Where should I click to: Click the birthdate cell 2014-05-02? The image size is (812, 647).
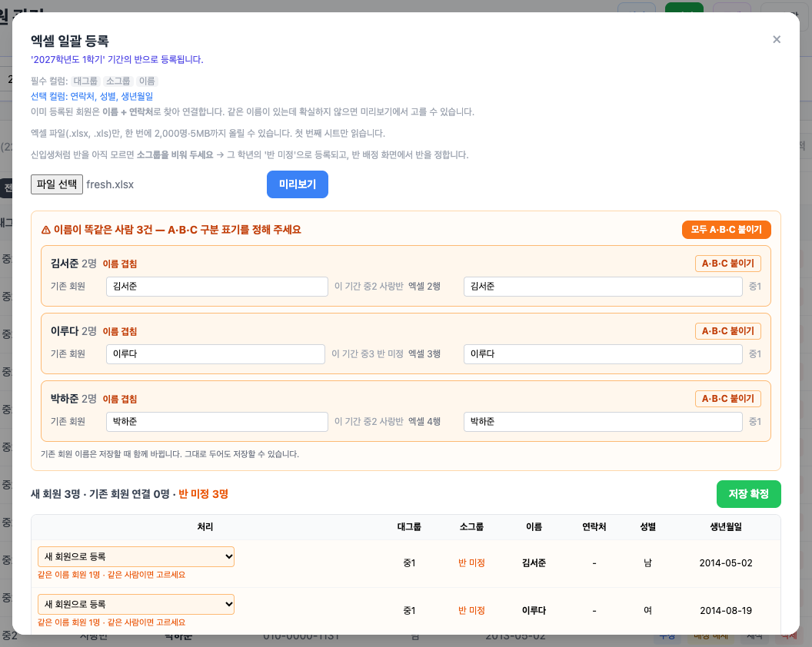pyautogui.click(x=726, y=563)
